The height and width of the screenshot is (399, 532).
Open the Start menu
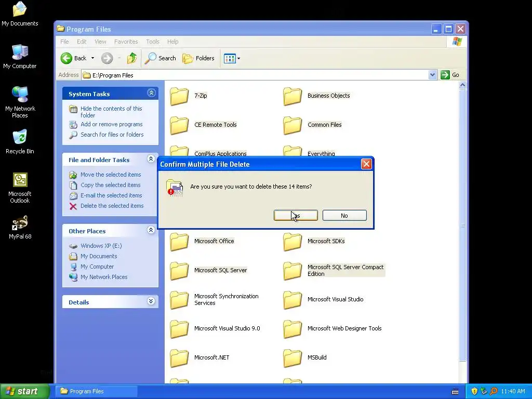(25, 392)
